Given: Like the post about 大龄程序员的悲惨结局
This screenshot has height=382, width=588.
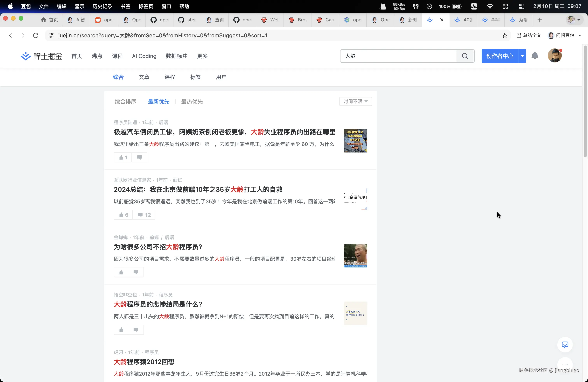Looking at the screenshot, I should click(x=121, y=330).
